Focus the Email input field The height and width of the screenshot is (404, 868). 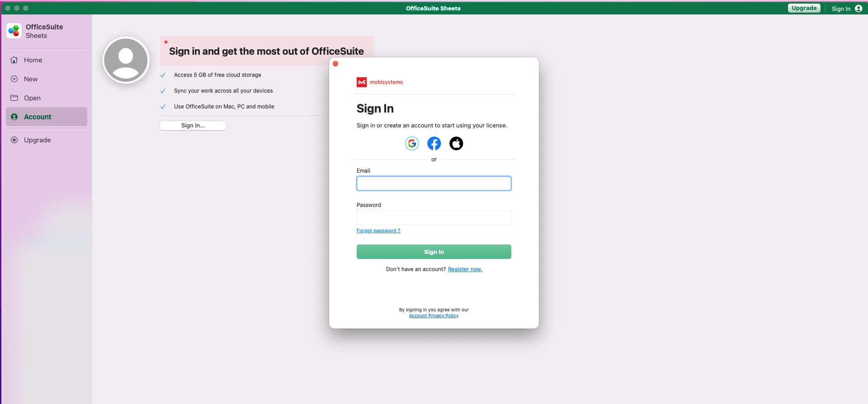[434, 183]
